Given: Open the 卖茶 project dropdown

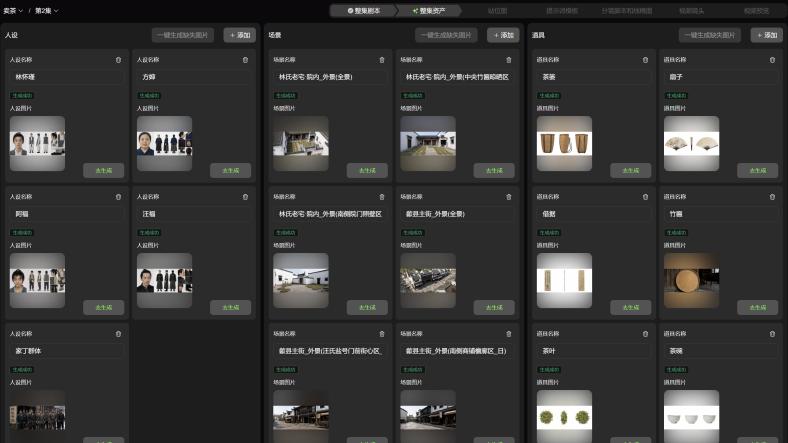Looking at the screenshot, I should coord(13,11).
